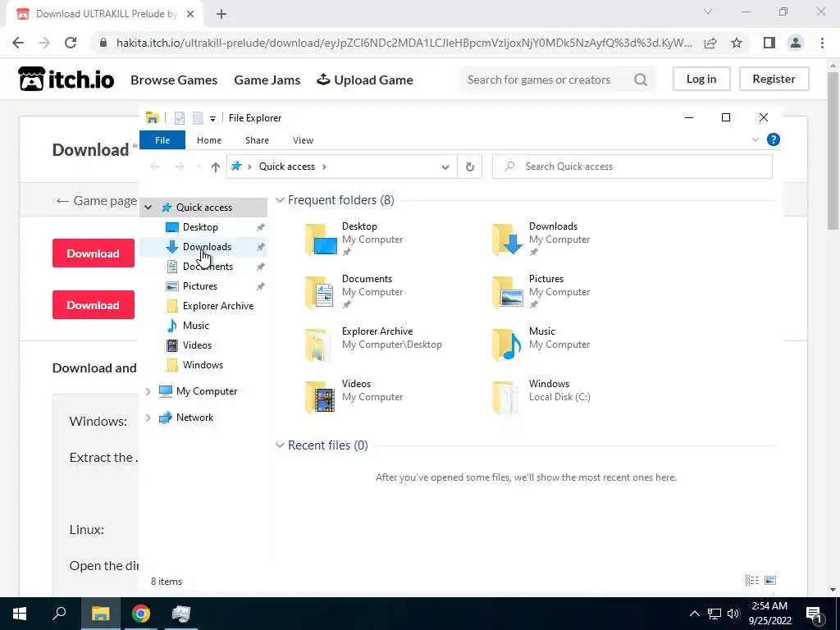Expand the Network tree node
840x630 pixels.
[x=148, y=418]
